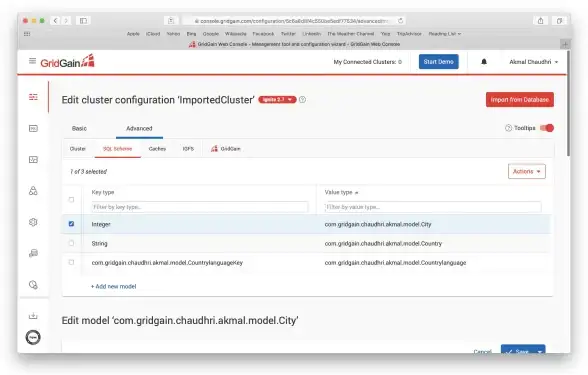The width and height of the screenshot is (588, 375).
Task: Show the Safari sidebar
Action: [x=83, y=21]
